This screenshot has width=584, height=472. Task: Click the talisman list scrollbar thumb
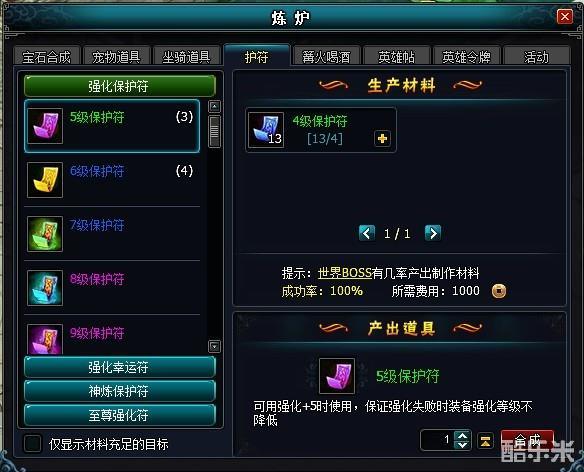tap(214, 131)
